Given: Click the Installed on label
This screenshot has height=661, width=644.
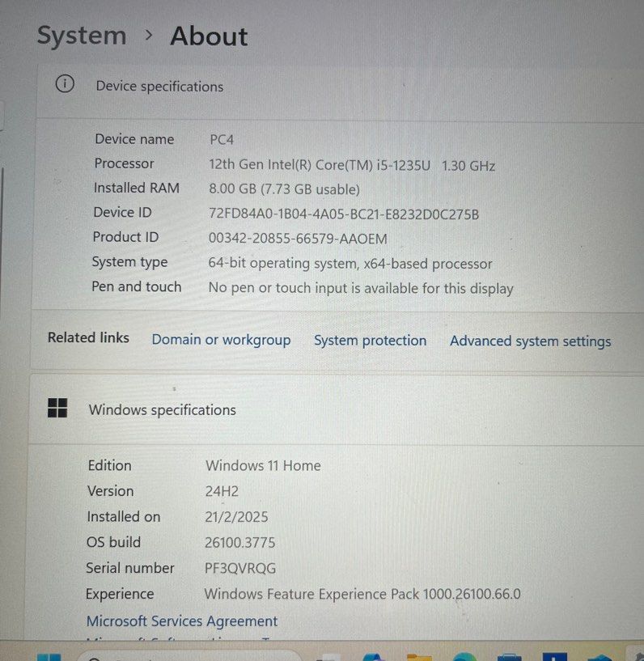Looking at the screenshot, I should (124, 517).
